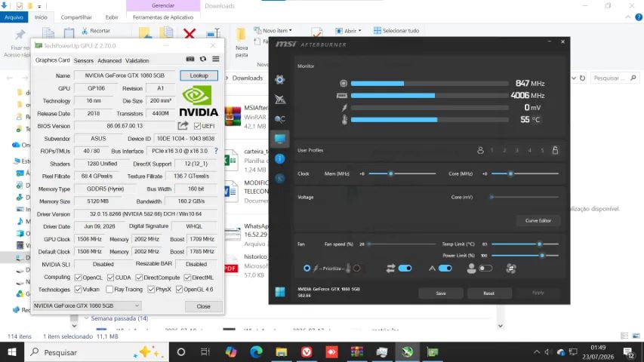Toggle Afterburner auto fan switch

coord(445,268)
